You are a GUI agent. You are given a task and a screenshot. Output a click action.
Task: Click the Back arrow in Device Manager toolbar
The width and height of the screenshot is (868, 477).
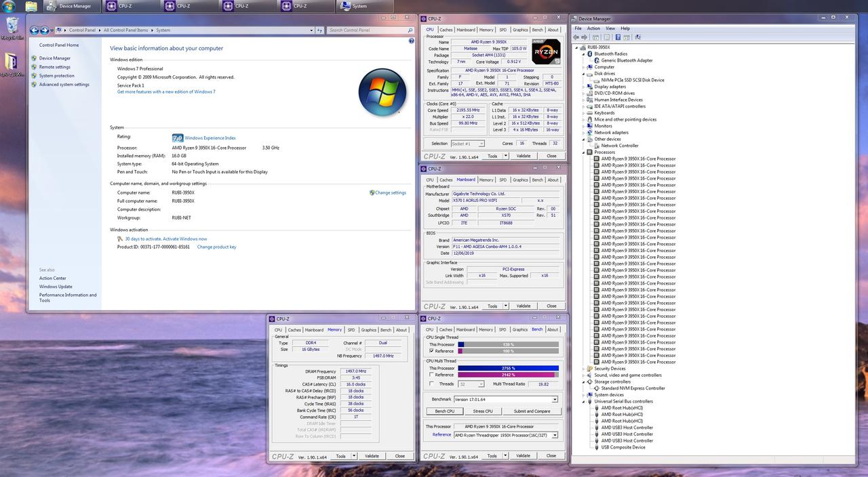point(576,37)
